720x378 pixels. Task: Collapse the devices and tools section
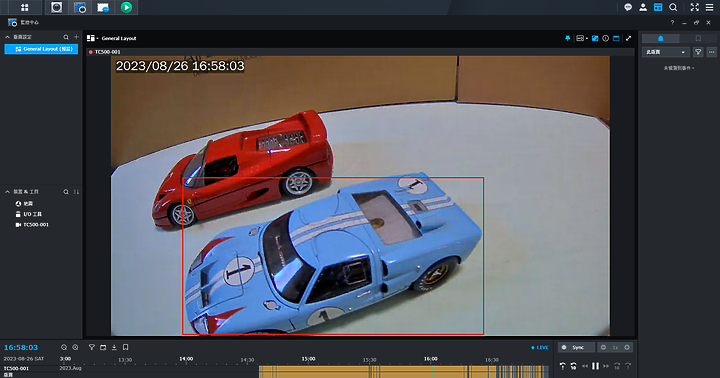pyautogui.click(x=7, y=192)
